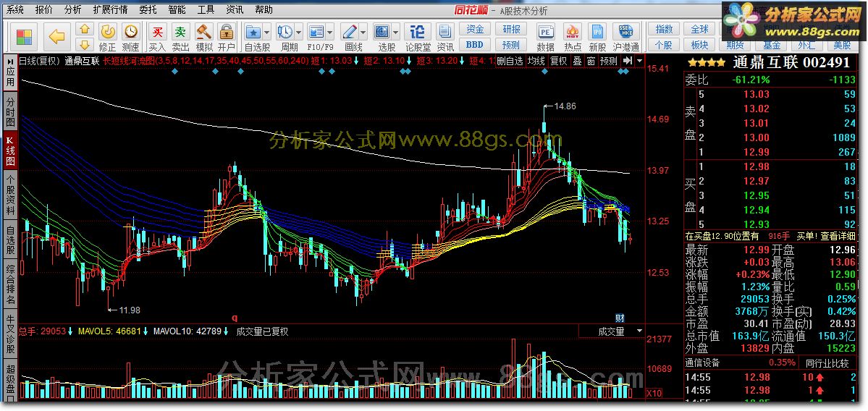This screenshot has height=411, width=868.
Task: Click the 通信设备 sector label
Action: pyautogui.click(x=702, y=363)
